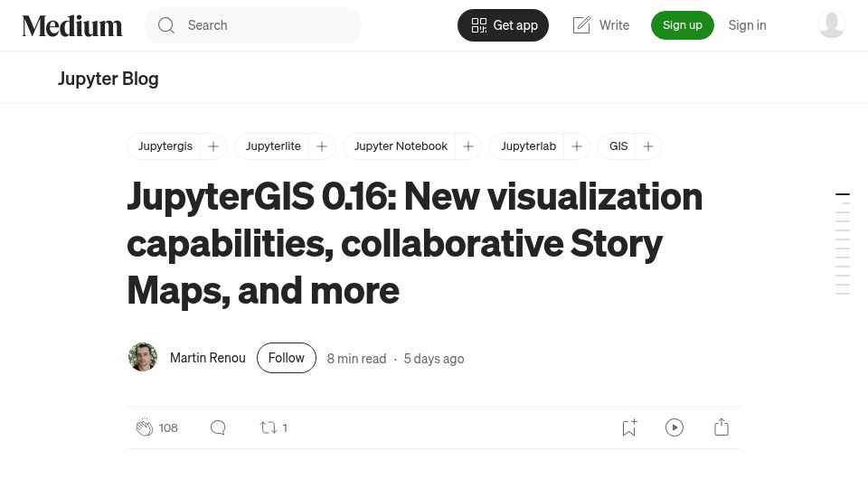Click the green Sign up button

tap(682, 25)
